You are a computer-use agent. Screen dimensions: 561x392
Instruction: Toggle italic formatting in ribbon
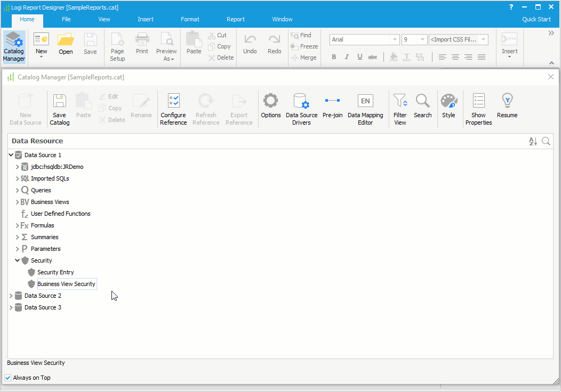tap(347, 57)
